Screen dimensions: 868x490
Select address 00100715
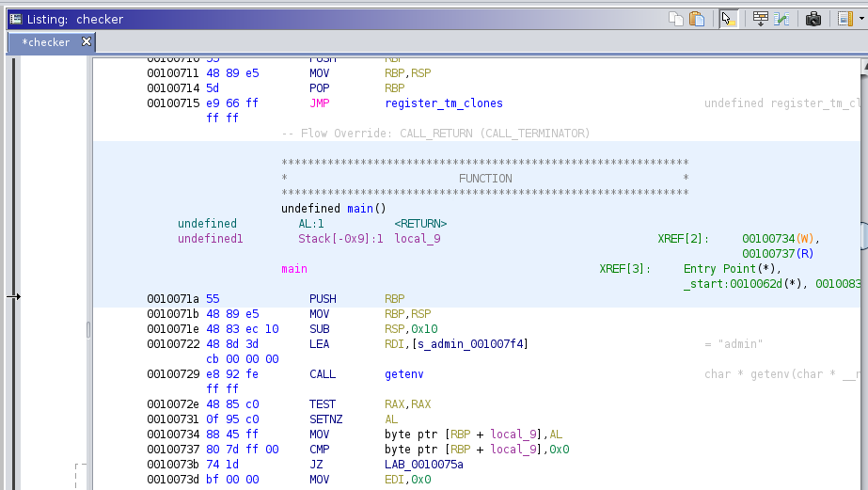click(173, 103)
